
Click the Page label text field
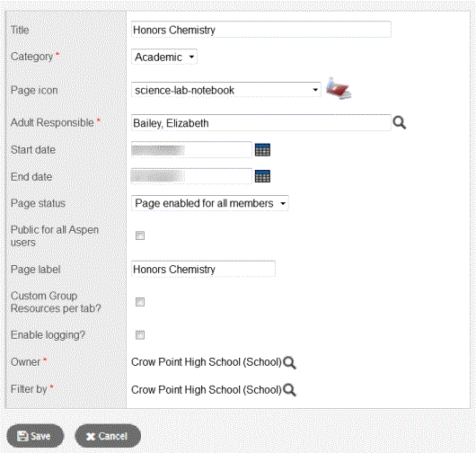(203, 269)
